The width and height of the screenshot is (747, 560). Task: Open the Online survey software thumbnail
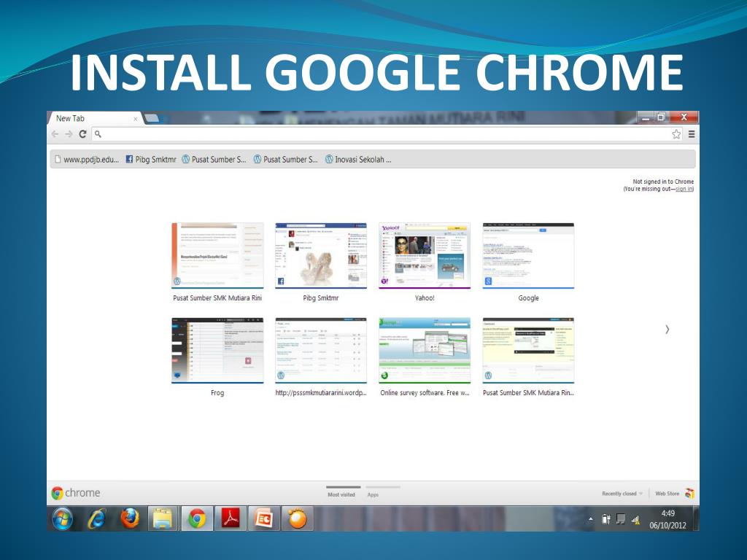(425, 351)
